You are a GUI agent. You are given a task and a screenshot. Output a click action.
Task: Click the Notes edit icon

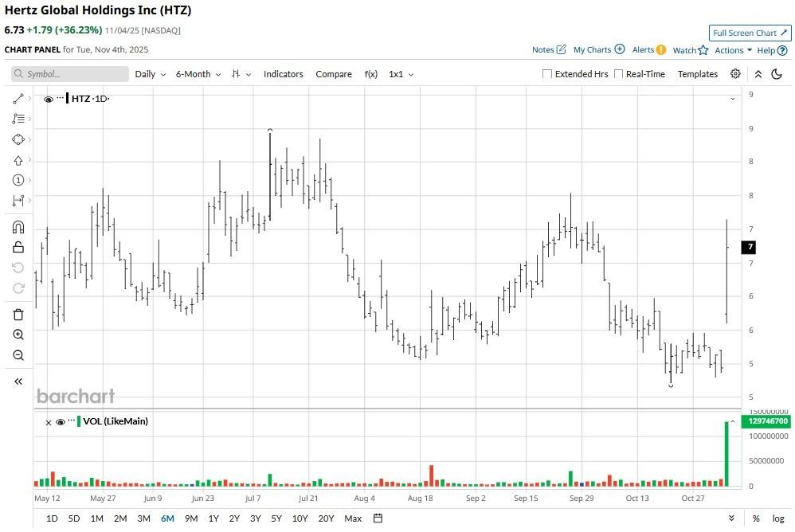pyautogui.click(x=562, y=49)
